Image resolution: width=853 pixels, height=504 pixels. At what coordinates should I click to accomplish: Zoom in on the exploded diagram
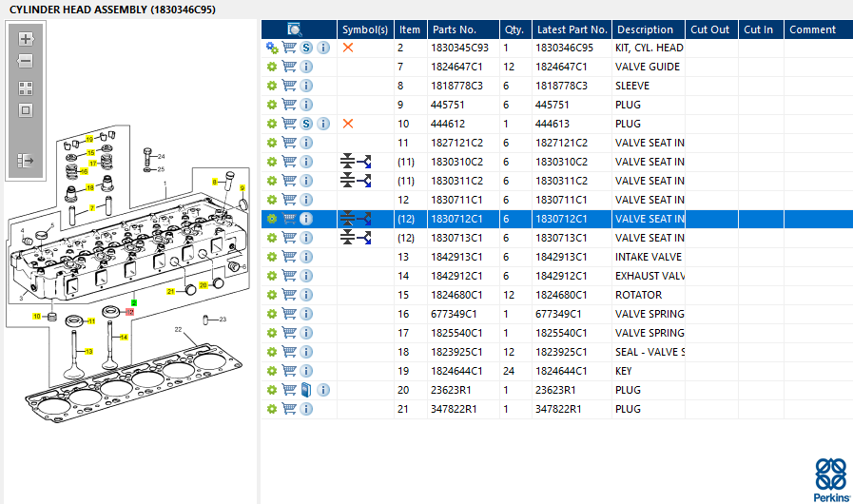tap(26, 39)
